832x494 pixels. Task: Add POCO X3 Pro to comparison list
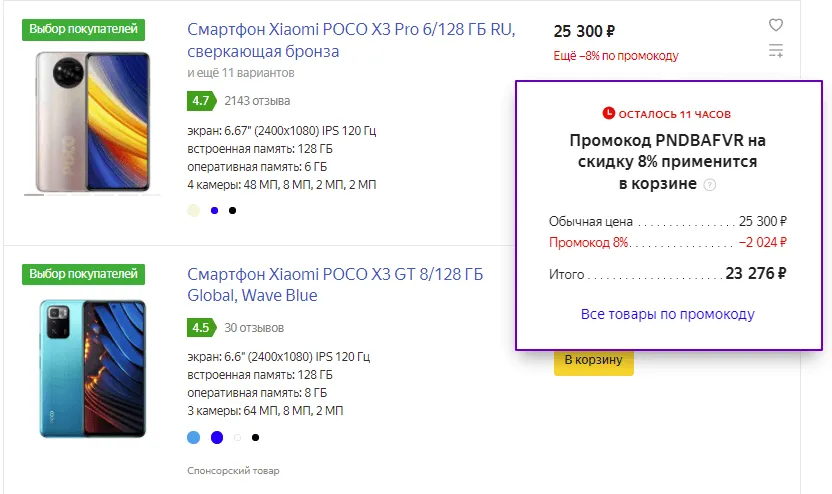(776, 51)
